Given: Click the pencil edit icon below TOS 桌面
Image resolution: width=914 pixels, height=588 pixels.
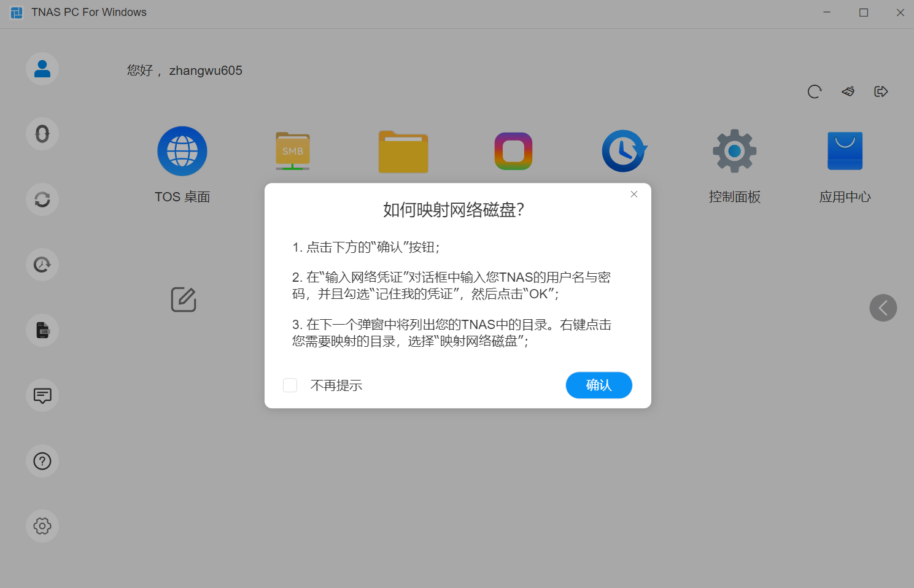Looking at the screenshot, I should click(x=184, y=300).
